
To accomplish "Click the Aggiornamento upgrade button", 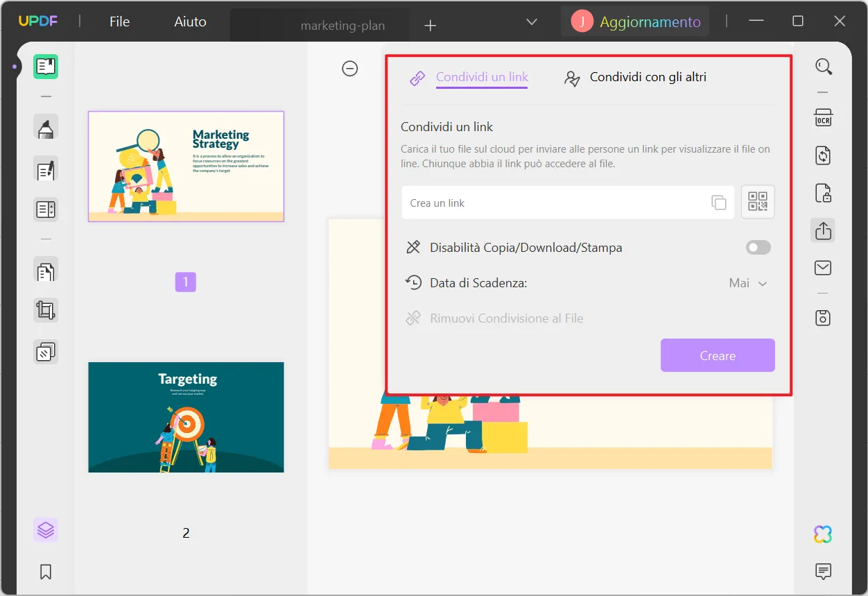I will (x=635, y=22).
